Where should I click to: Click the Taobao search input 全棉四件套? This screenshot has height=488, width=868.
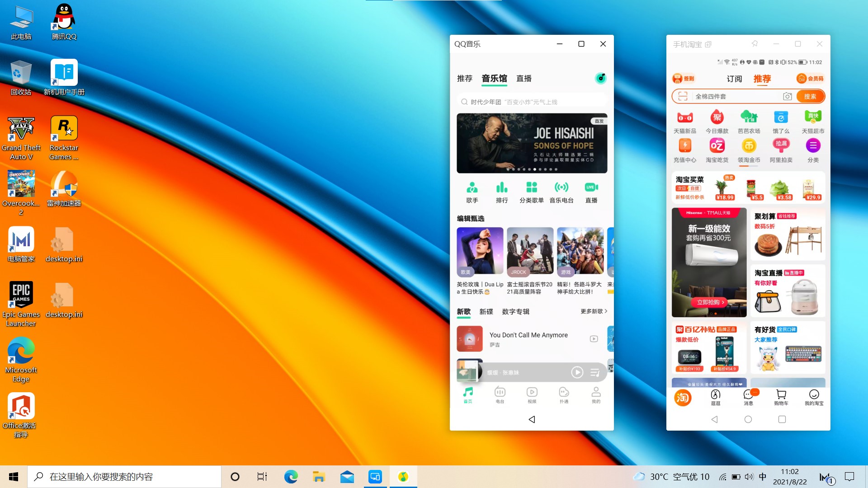tap(736, 96)
